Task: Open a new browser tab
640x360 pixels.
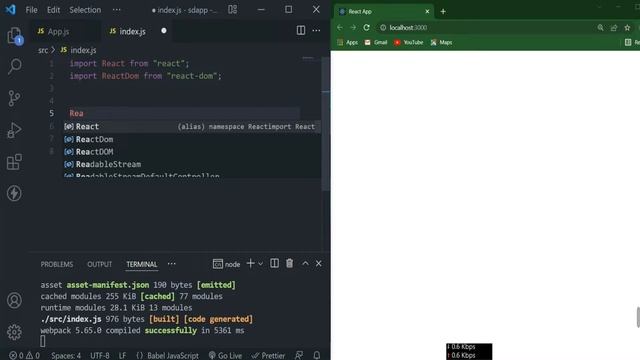Action: coord(443,11)
